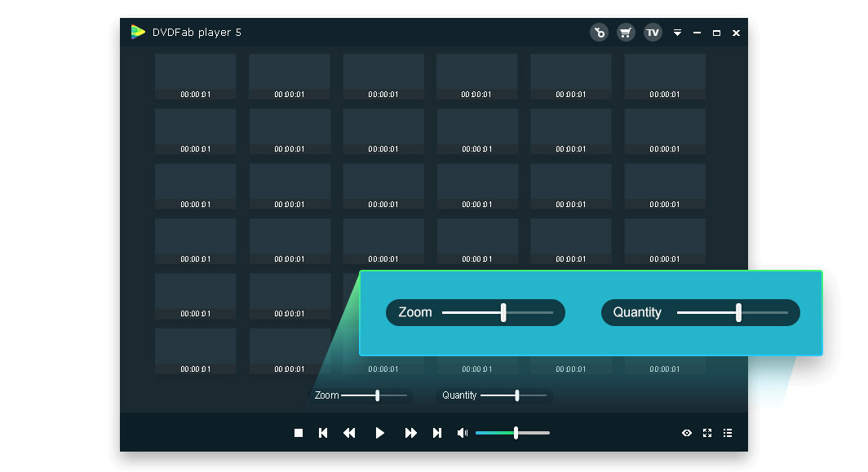Fast forward the video
This screenshot has width=868, height=472.
click(x=411, y=433)
